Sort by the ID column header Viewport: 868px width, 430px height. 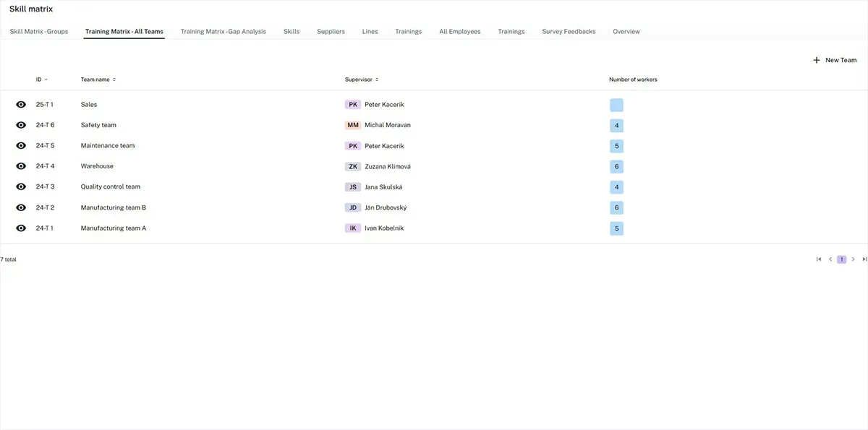tap(42, 79)
